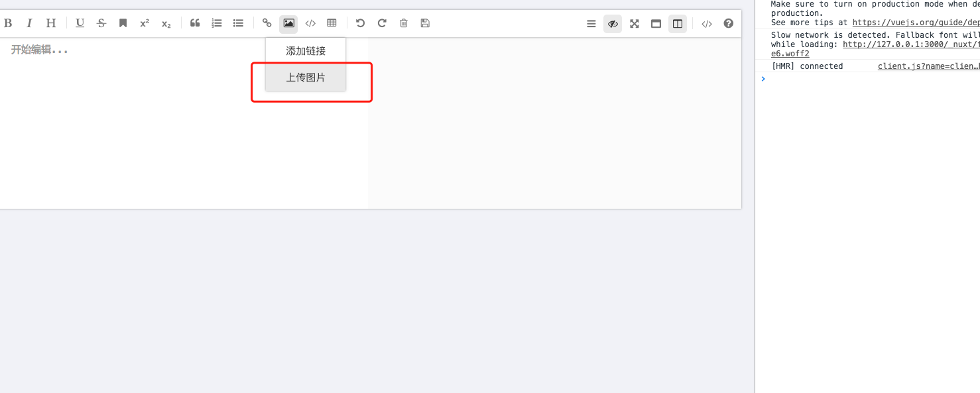
Task: Enter fullscreen mode with the arrows icon
Action: coord(634,23)
